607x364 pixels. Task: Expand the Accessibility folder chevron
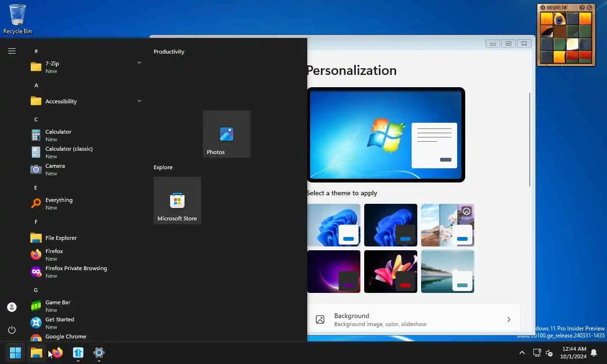139,101
